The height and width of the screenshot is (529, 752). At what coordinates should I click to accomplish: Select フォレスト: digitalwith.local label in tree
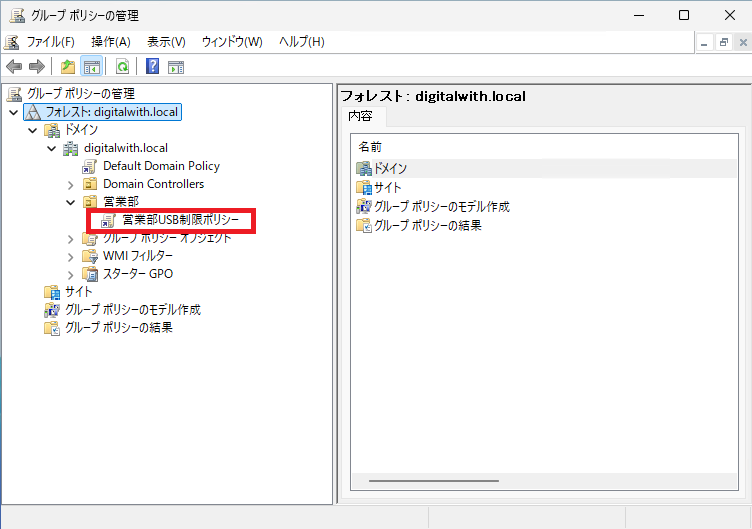[x=112, y=112]
